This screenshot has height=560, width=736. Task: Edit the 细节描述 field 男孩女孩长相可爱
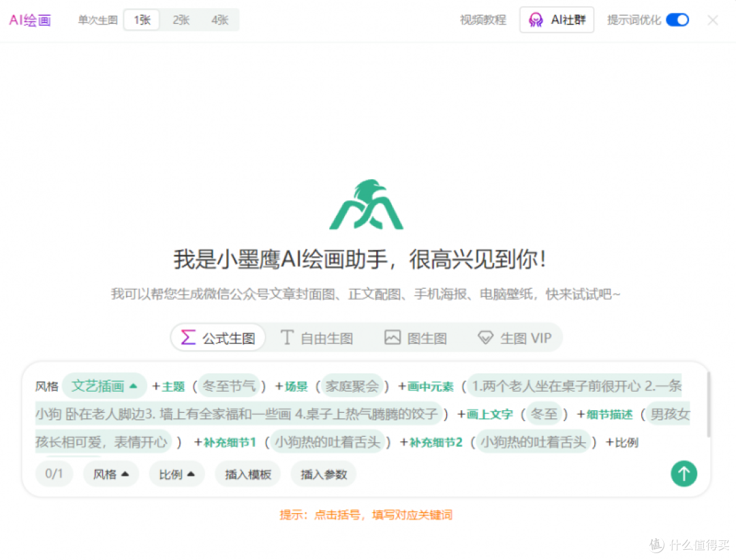(x=363, y=428)
